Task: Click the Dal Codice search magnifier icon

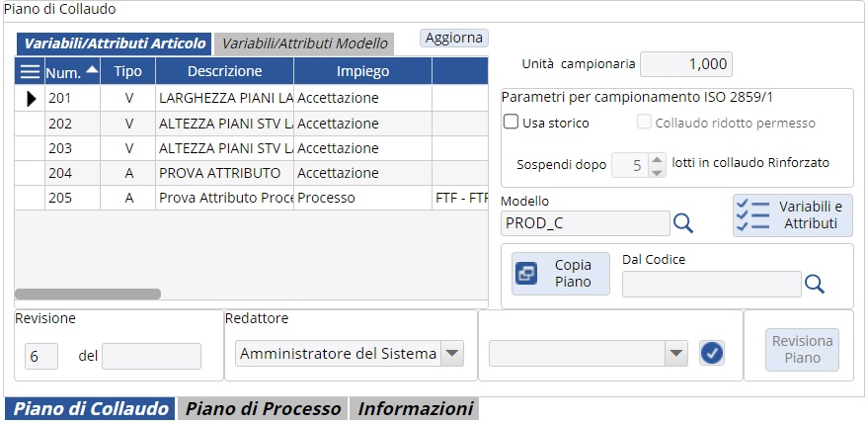Action: click(x=814, y=285)
